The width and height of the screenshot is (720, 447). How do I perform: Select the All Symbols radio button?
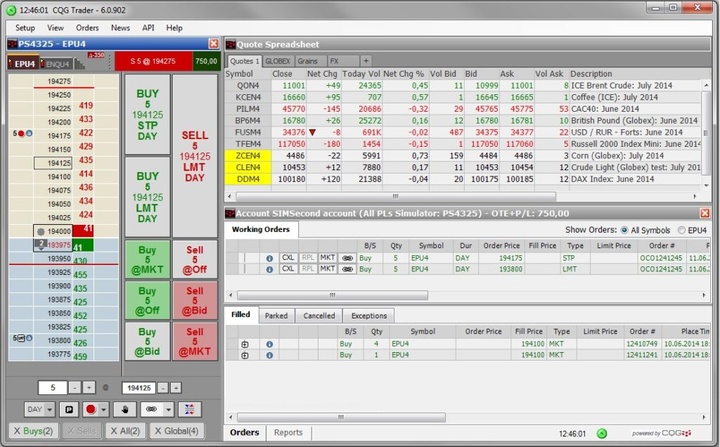(624, 230)
